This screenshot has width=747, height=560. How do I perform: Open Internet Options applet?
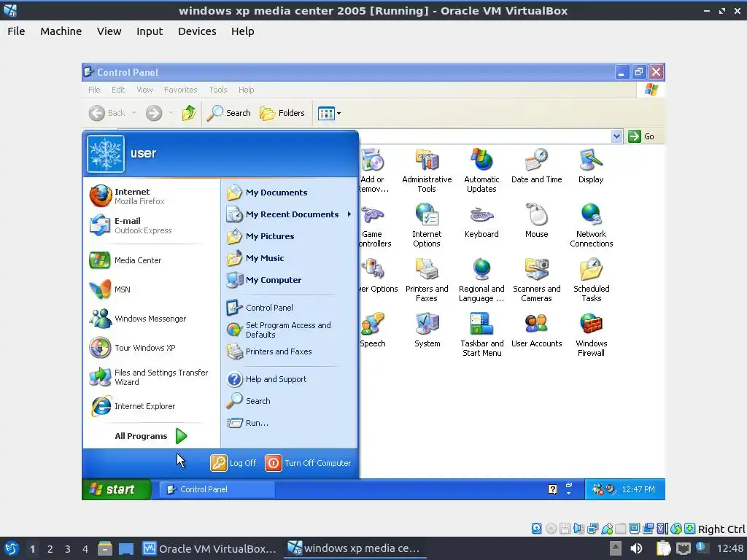pyautogui.click(x=426, y=225)
